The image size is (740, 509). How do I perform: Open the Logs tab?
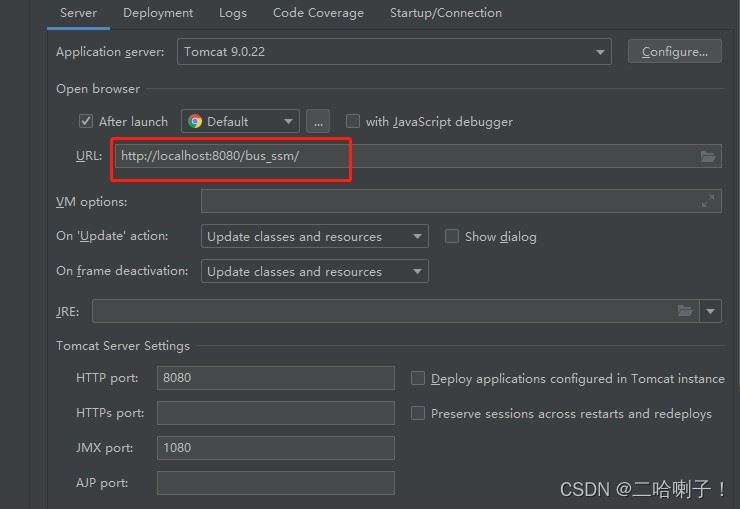[233, 13]
